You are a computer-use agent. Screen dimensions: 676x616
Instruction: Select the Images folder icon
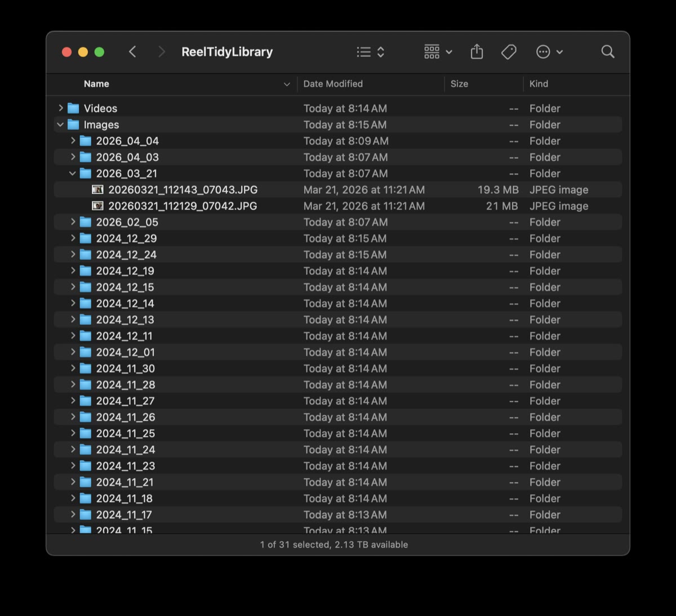[73, 124]
